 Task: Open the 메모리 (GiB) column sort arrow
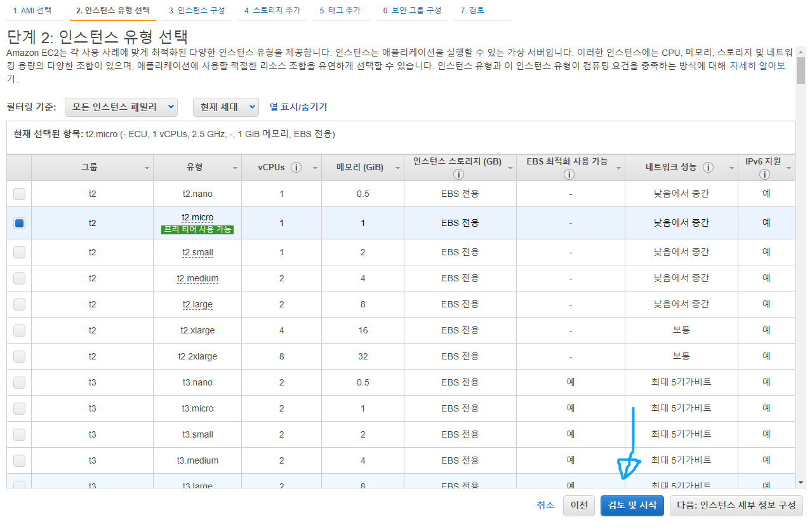398,168
